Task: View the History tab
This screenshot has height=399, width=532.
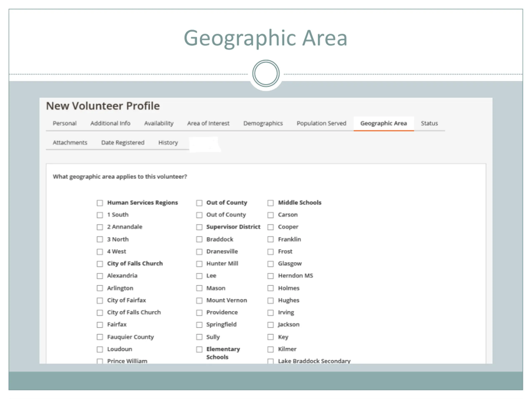Action: point(168,143)
